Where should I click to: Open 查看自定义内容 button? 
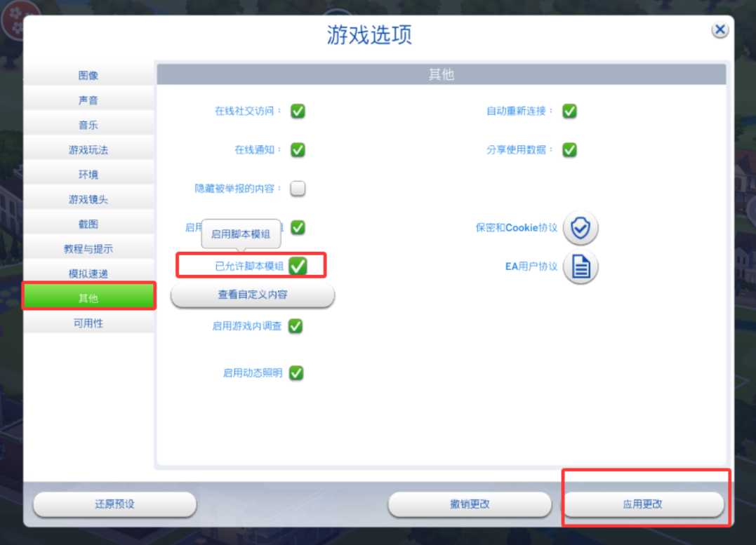(253, 295)
